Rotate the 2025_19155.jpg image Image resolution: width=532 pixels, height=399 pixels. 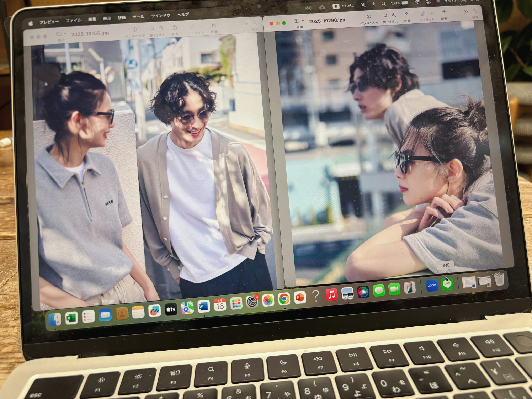pos(214,25)
